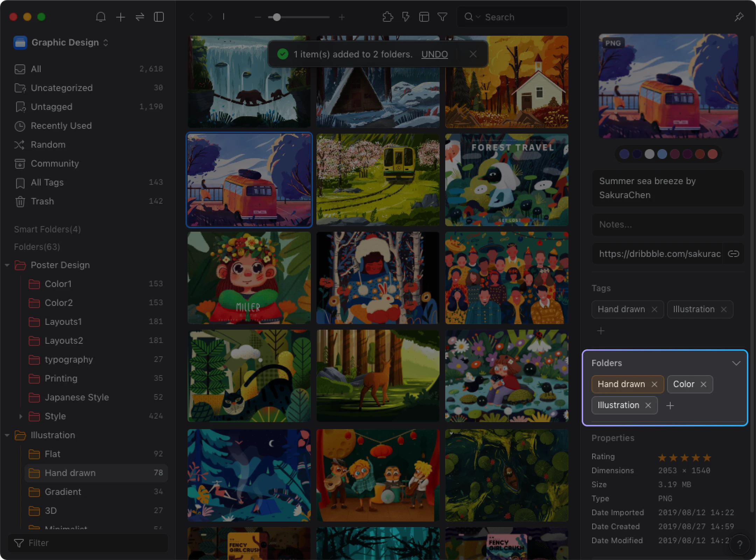Open the Color1 folder
The image size is (756, 560).
96,284
